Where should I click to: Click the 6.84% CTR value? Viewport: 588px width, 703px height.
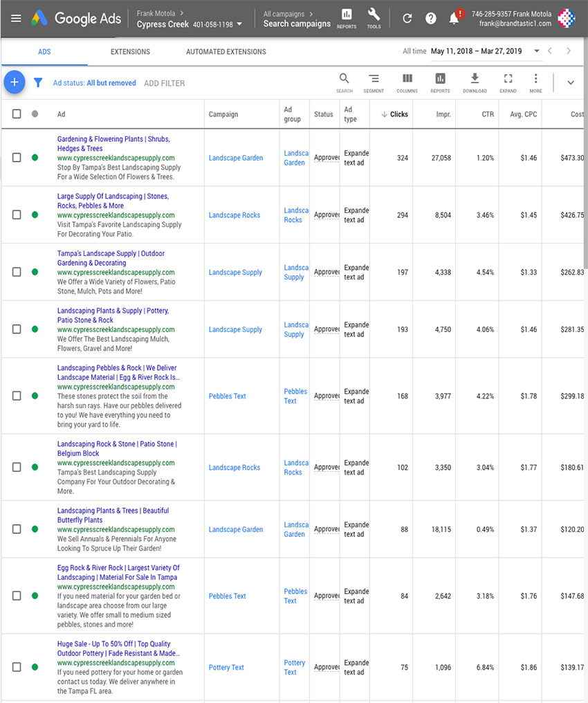[x=485, y=668]
